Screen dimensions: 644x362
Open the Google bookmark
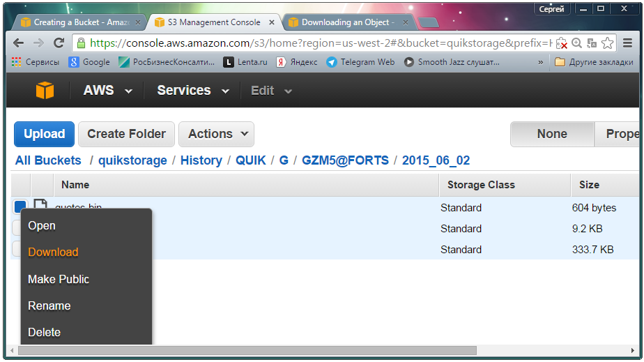[x=89, y=62]
